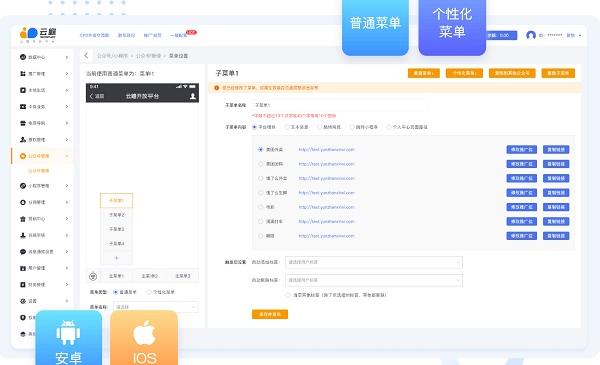Click the 消息通知设置 chat bubble icon

(23, 252)
